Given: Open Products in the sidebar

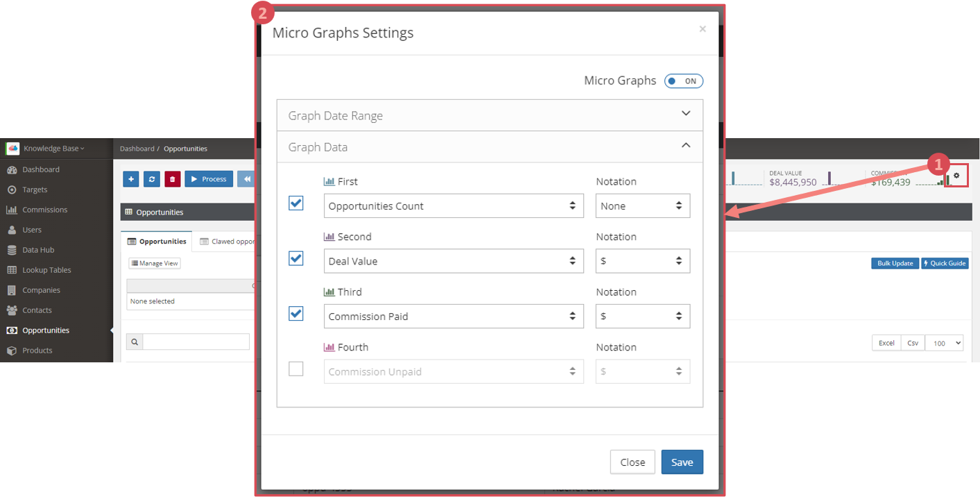Looking at the screenshot, I should [37, 351].
